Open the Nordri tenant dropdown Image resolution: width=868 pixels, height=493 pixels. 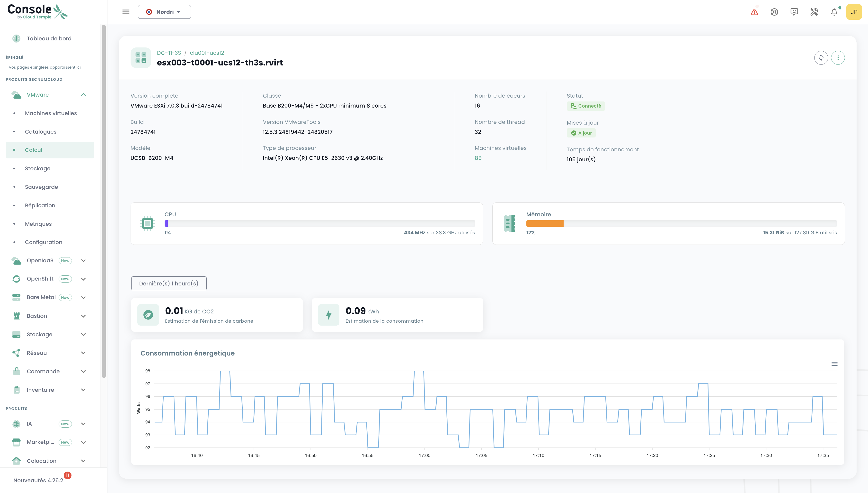pos(164,12)
